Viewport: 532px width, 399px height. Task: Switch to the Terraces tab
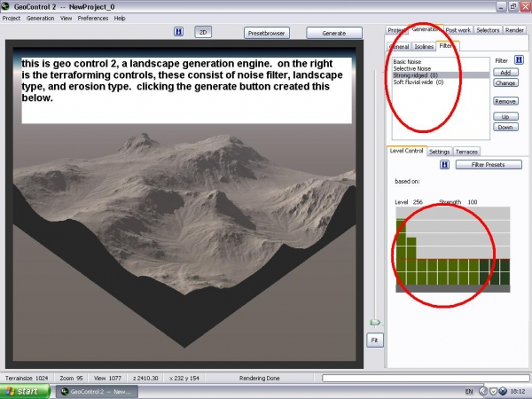[x=466, y=152]
